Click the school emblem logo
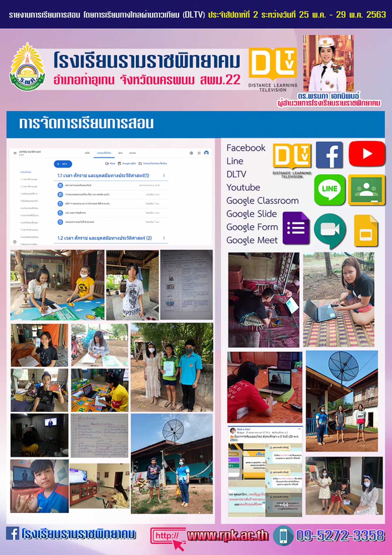The height and width of the screenshot is (555, 392). point(27,67)
